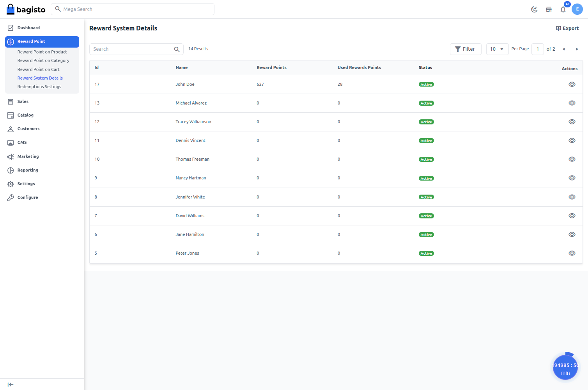Click the page number input
The height and width of the screenshot is (390, 588).
point(538,49)
